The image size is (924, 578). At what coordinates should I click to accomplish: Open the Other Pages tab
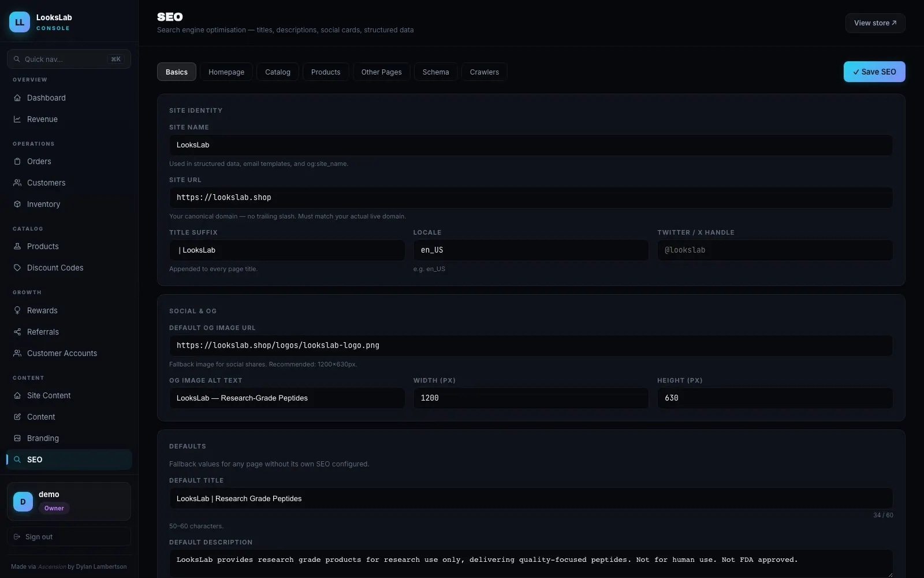[381, 72]
